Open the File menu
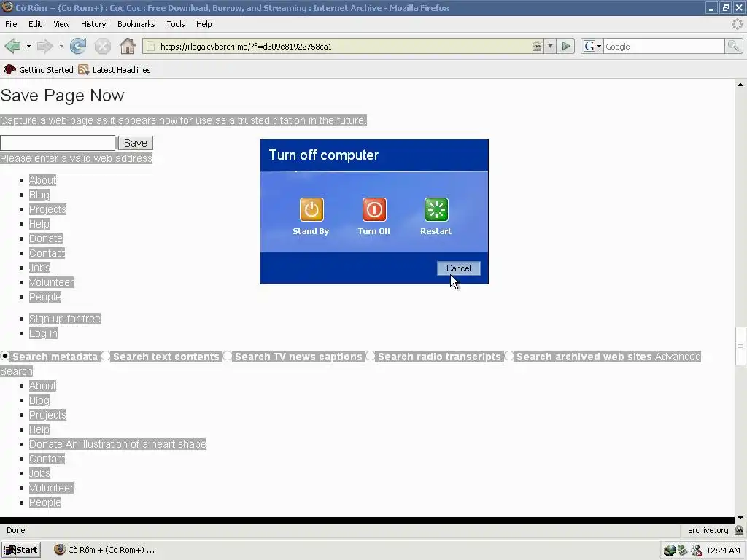747x560 pixels. [x=11, y=24]
